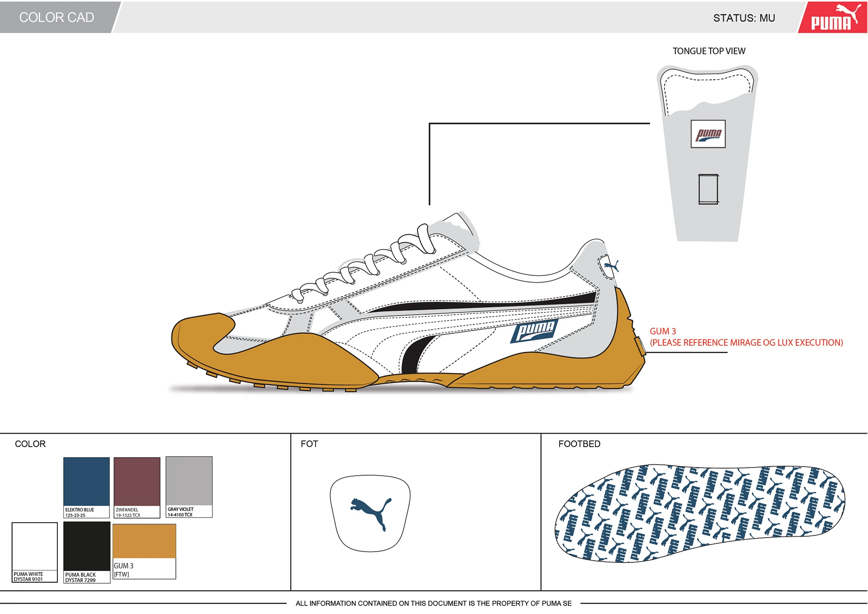Click the empty rectangle on the tongue view
Viewport: 868px width, 614px height.
(708, 189)
